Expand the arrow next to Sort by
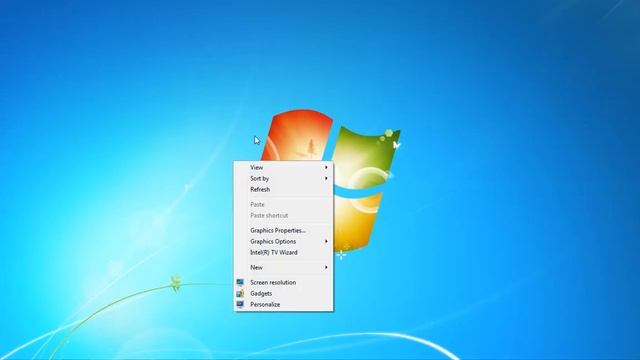Viewport: 640px width, 360px height. pos(326,178)
